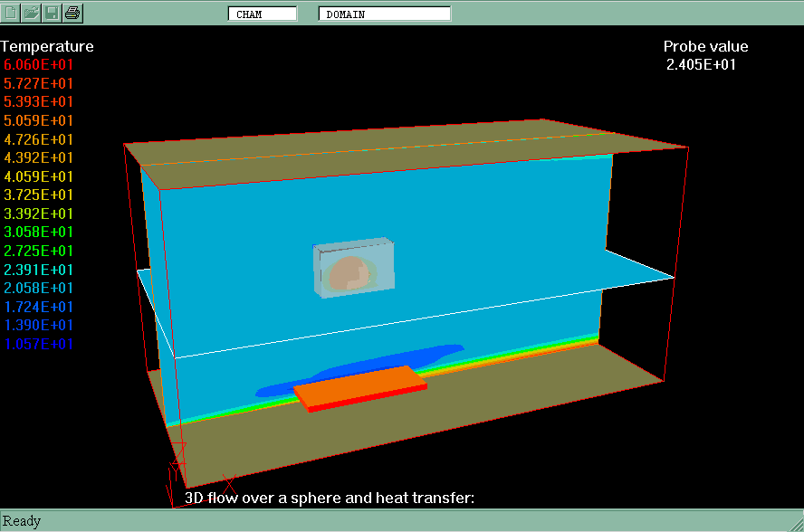Click the 3.058E+01 green legend value
The height and width of the screenshot is (532, 804).
[39, 233]
